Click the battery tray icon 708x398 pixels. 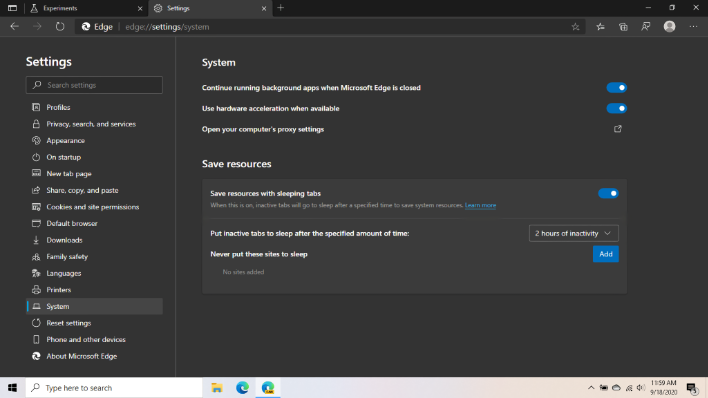(x=604, y=388)
